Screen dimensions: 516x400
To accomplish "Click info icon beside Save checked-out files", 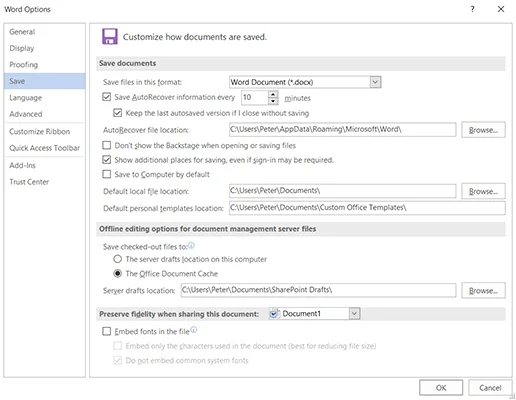I will click(x=191, y=246).
